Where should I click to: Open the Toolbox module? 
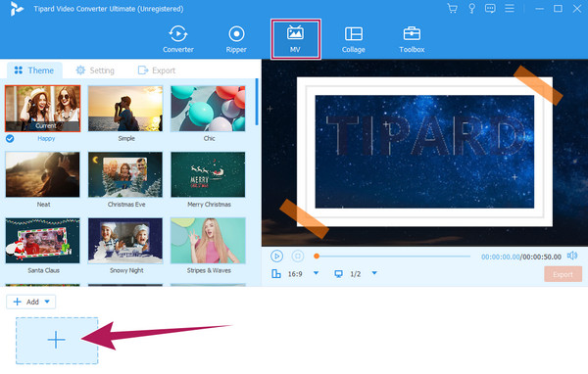pos(412,39)
